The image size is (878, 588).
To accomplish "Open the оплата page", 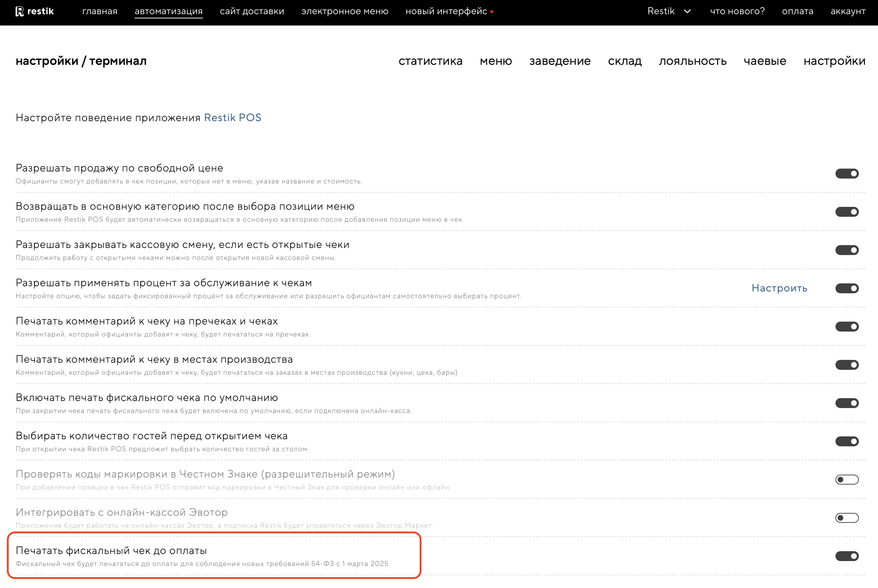I will (x=797, y=12).
